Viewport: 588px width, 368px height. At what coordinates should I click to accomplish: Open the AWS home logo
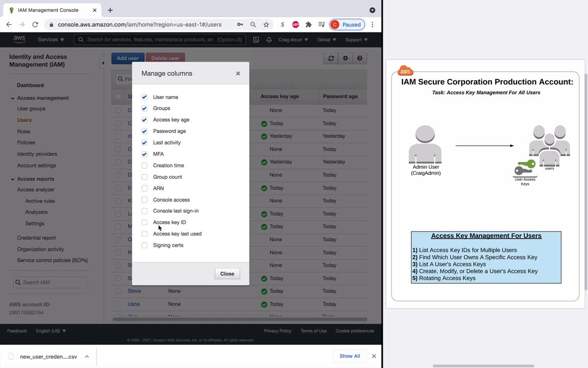(x=19, y=39)
